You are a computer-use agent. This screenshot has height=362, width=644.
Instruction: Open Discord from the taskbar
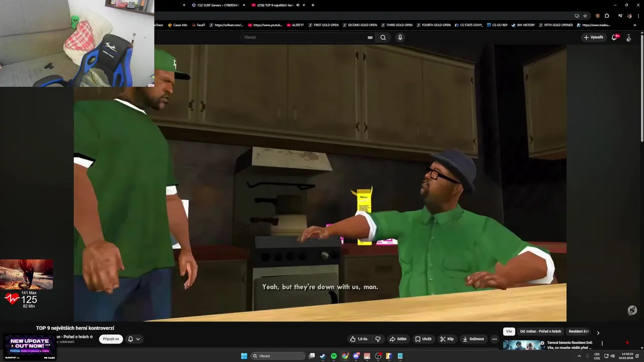[x=356, y=356]
